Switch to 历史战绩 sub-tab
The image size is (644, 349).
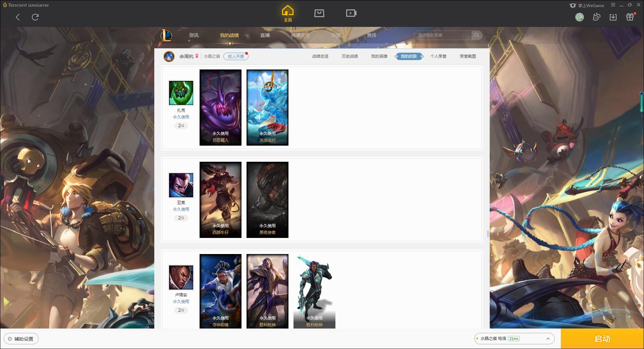tap(350, 56)
